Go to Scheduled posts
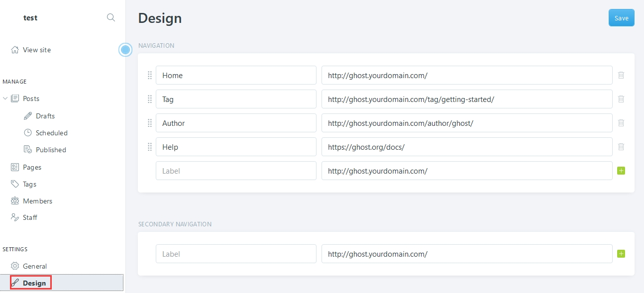This screenshot has height=293, width=644. pos(51,133)
